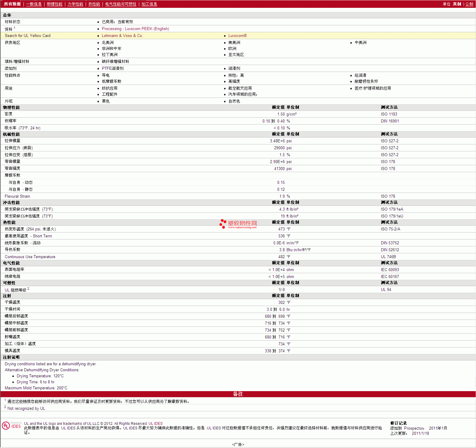Click the Not recognized by UL footnote
476x448 pixels.
[x=26, y=409]
